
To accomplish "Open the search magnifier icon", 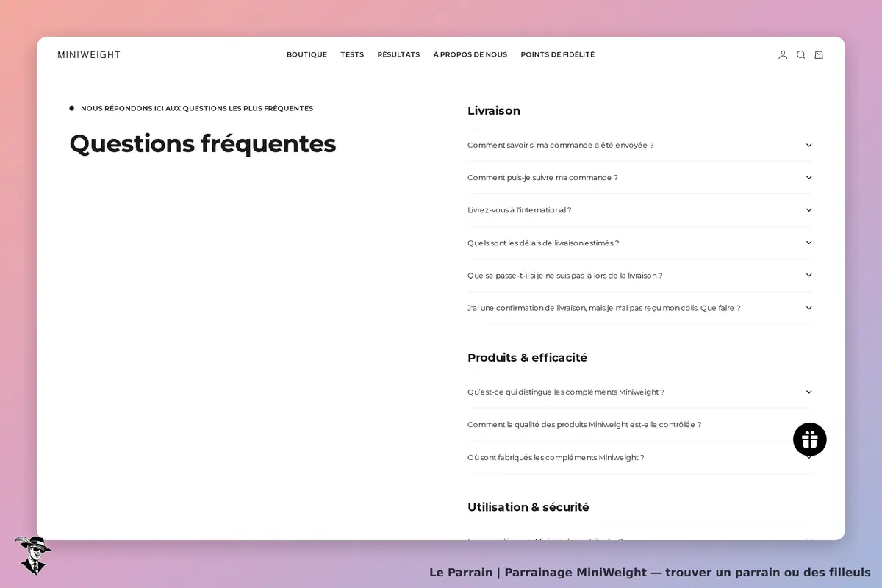I will coord(800,54).
